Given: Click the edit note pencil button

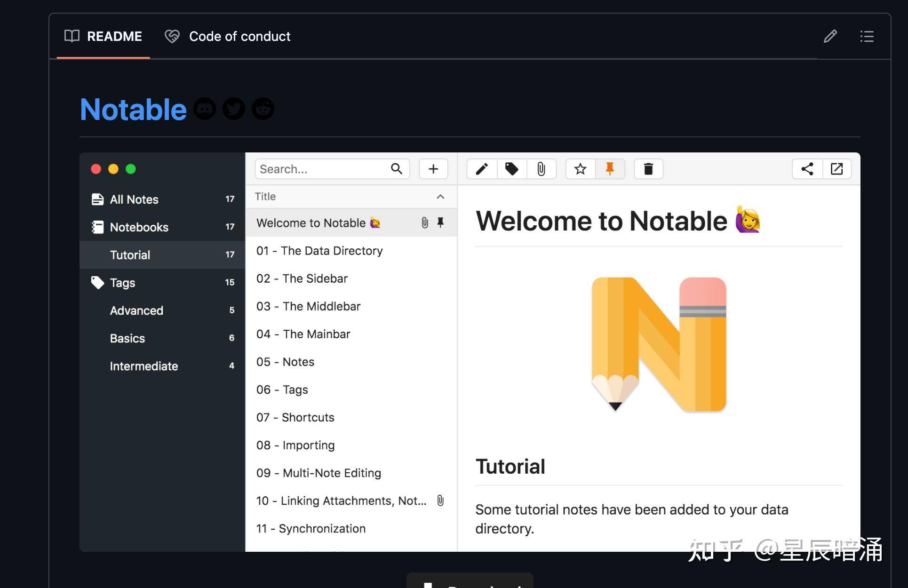Looking at the screenshot, I should 482,169.
